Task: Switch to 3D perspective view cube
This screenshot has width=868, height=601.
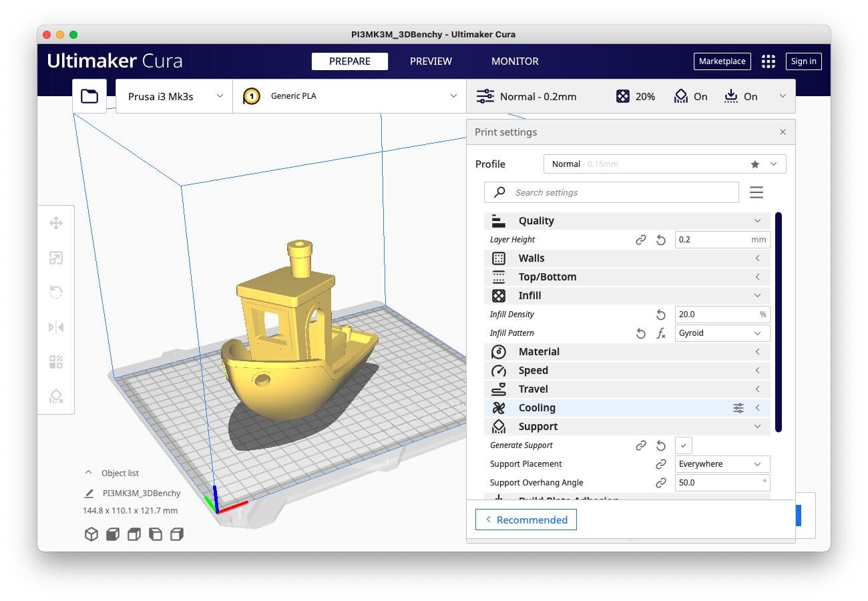Action: click(x=91, y=534)
